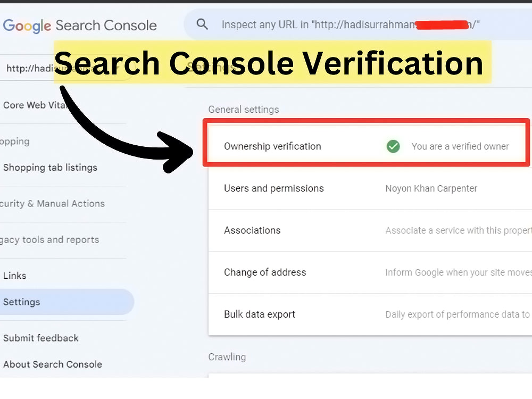Open Users and permissions setting
The height and width of the screenshot is (399, 532).
370,189
